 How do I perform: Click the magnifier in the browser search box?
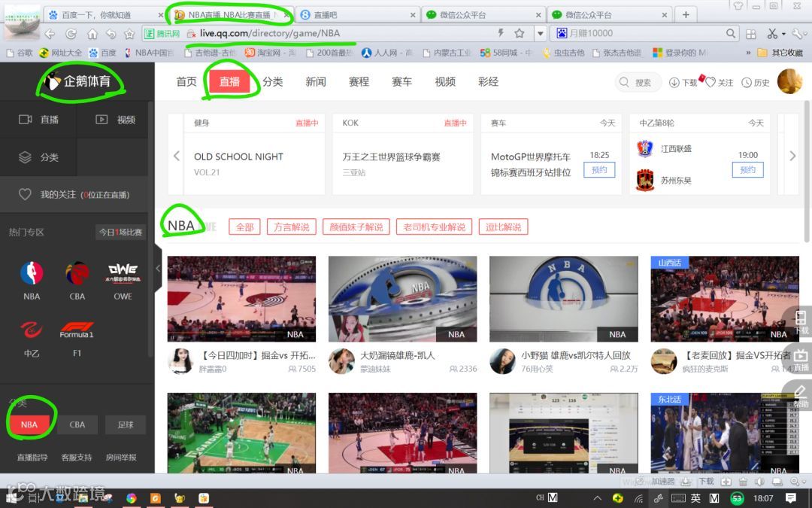point(730,33)
